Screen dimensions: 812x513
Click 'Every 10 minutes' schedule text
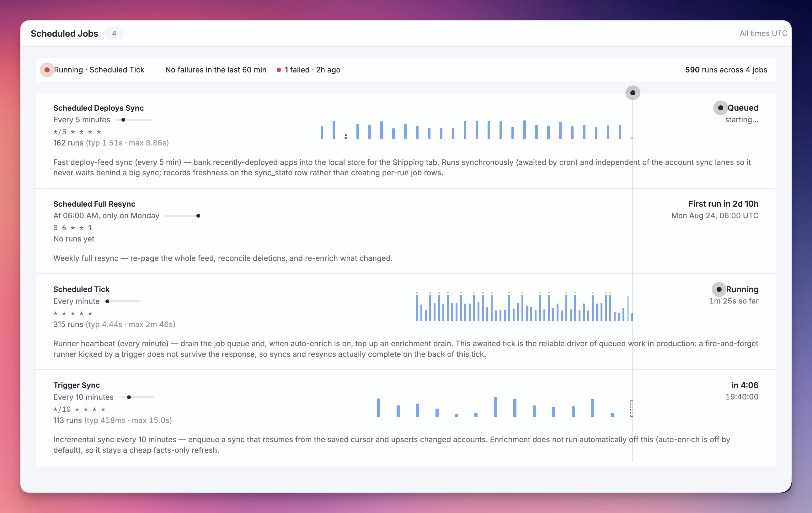tap(83, 397)
